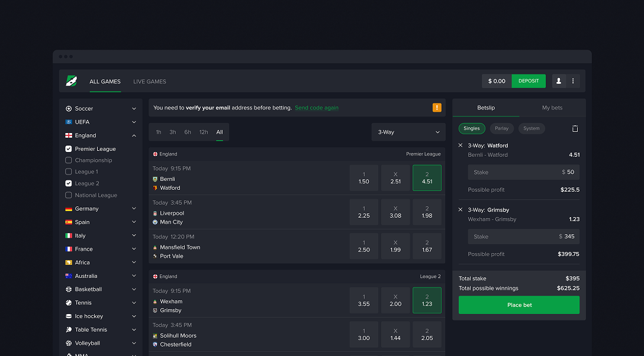Remove the Grimsby bet with X icon
Viewport: 644px width, 356px height.
pos(461,210)
